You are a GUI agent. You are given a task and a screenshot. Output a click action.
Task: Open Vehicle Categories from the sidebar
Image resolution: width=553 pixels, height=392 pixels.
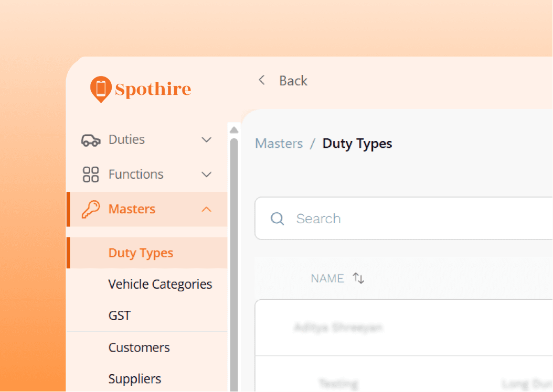pyautogui.click(x=160, y=285)
